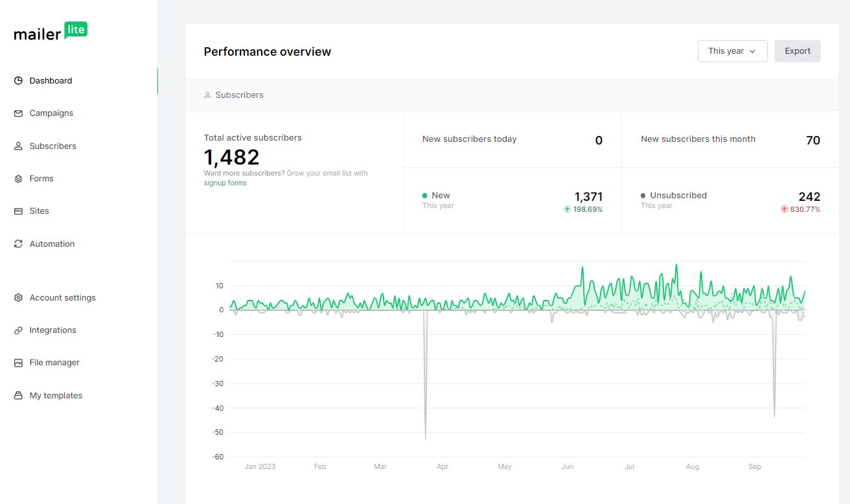
Task: Click the MailerLite logo
Action: click(x=51, y=32)
